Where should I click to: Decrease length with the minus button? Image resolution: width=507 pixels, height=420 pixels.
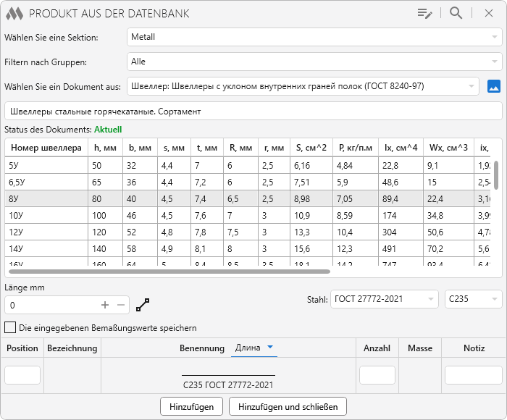(121, 305)
